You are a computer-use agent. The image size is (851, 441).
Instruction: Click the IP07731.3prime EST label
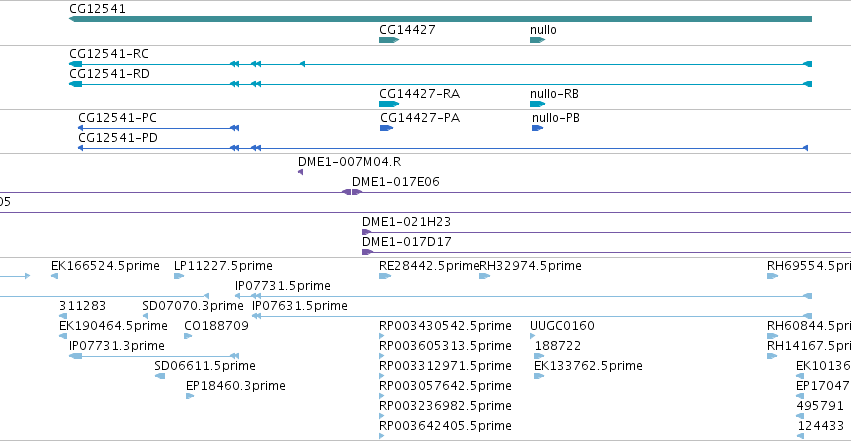point(117,346)
